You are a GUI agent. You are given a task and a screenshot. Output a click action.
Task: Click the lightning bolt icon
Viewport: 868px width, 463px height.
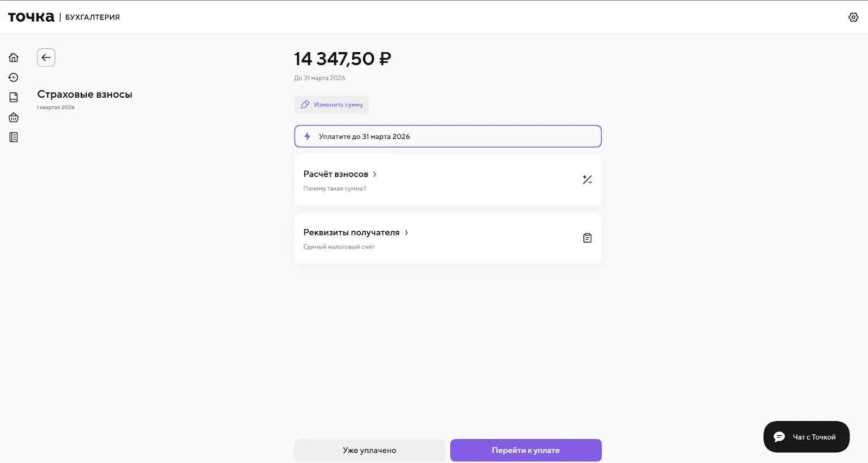pos(307,136)
